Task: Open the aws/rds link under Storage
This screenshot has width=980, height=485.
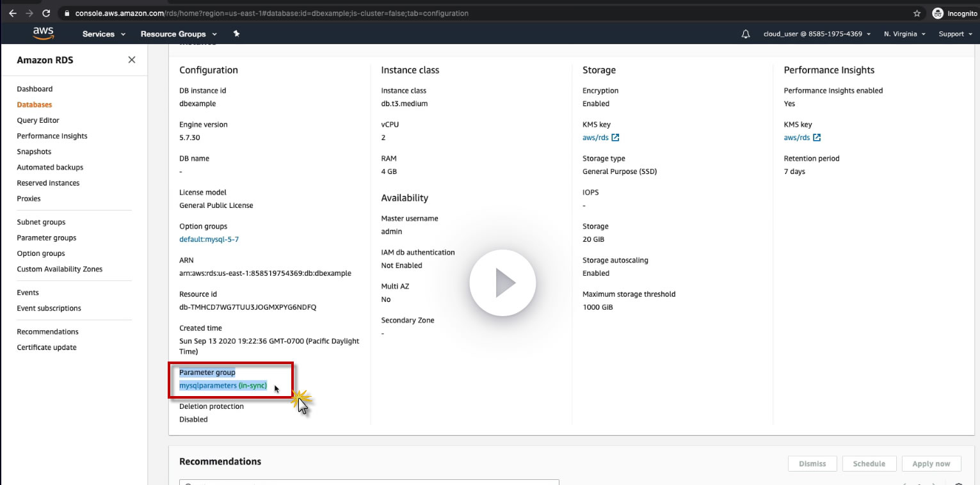Action: pos(595,138)
